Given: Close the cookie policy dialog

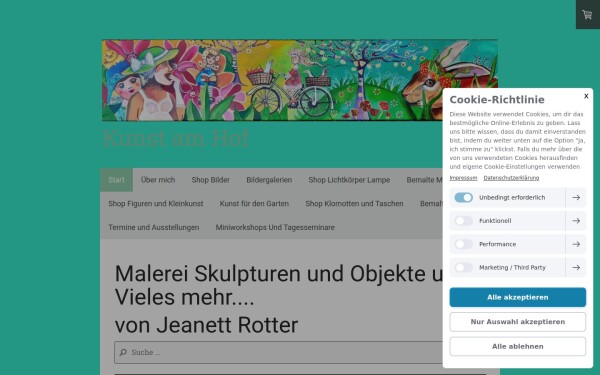Looking at the screenshot, I should pos(586,96).
